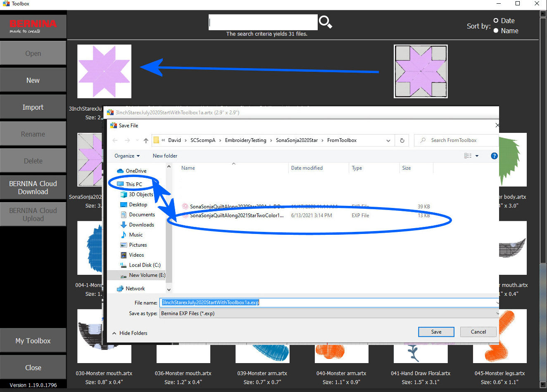Select the star quilt block thumbnail with border

click(421, 71)
